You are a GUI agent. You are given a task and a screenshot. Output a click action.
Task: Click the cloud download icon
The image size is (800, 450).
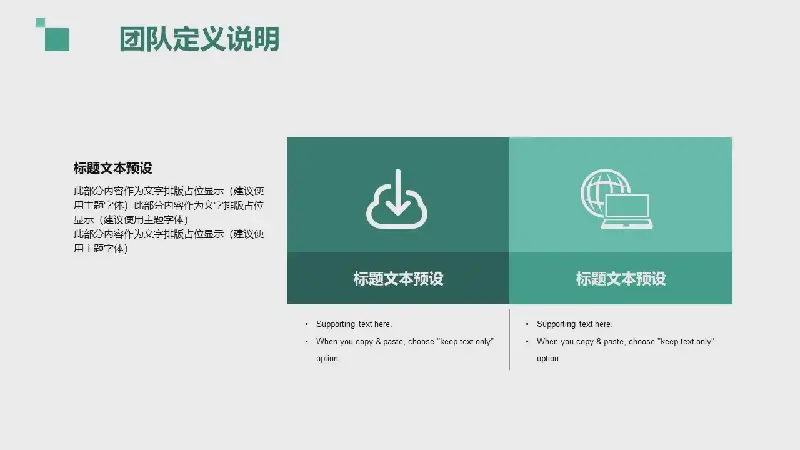tap(396, 199)
